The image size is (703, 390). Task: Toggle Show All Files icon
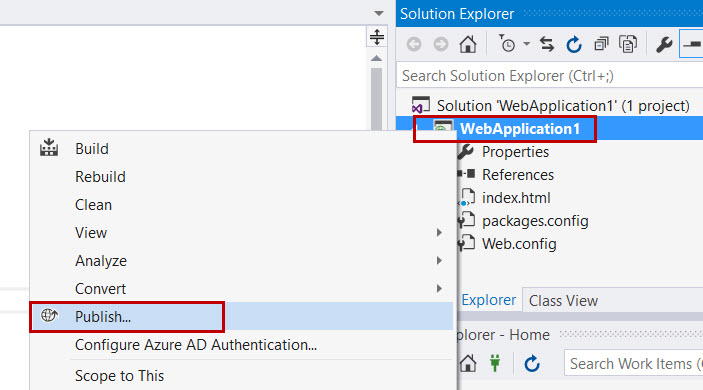tap(628, 44)
